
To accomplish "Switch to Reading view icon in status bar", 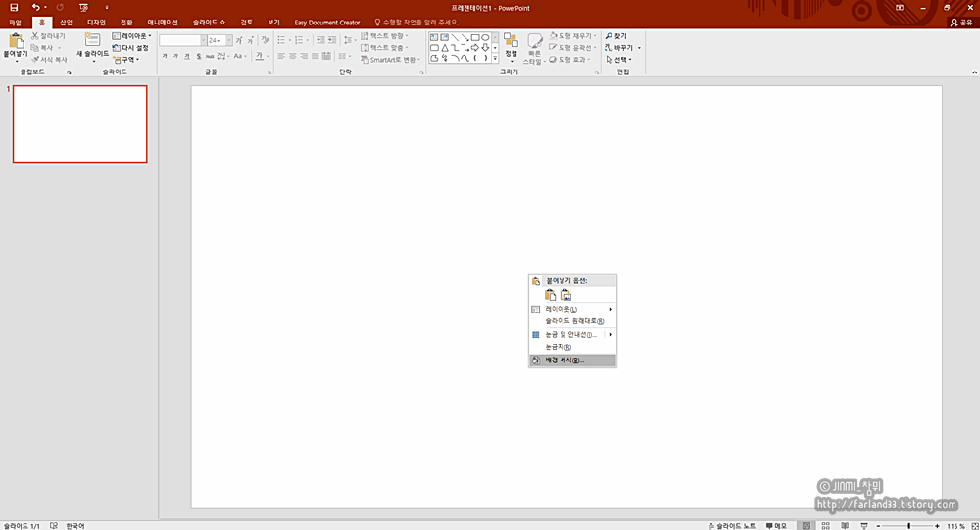I will tap(845, 526).
